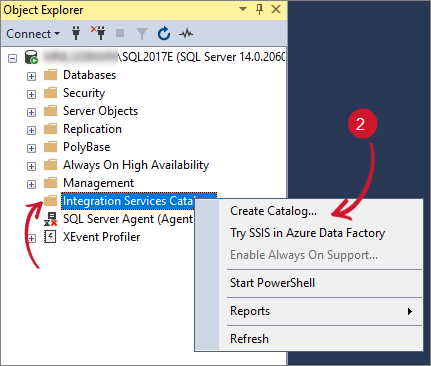Image resolution: width=431 pixels, height=366 pixels.
Task: Expand the Server Objects node
Action: [31, 112]
